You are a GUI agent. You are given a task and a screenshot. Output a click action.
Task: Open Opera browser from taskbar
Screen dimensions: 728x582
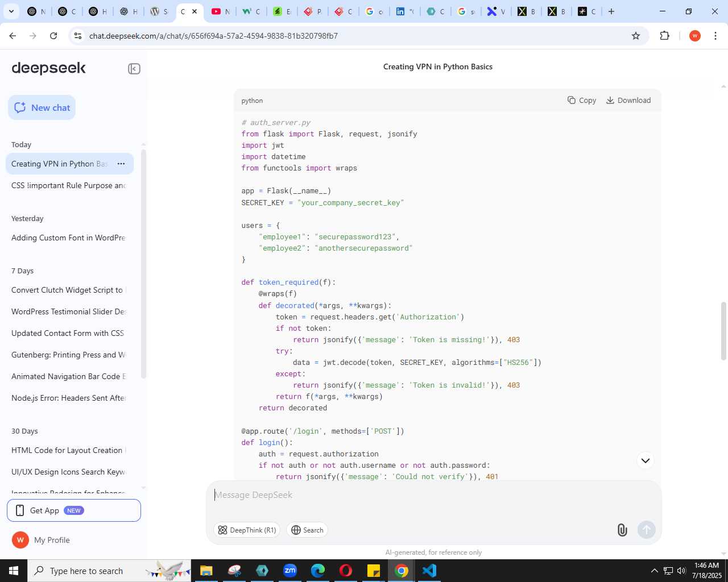pos(346,571)
